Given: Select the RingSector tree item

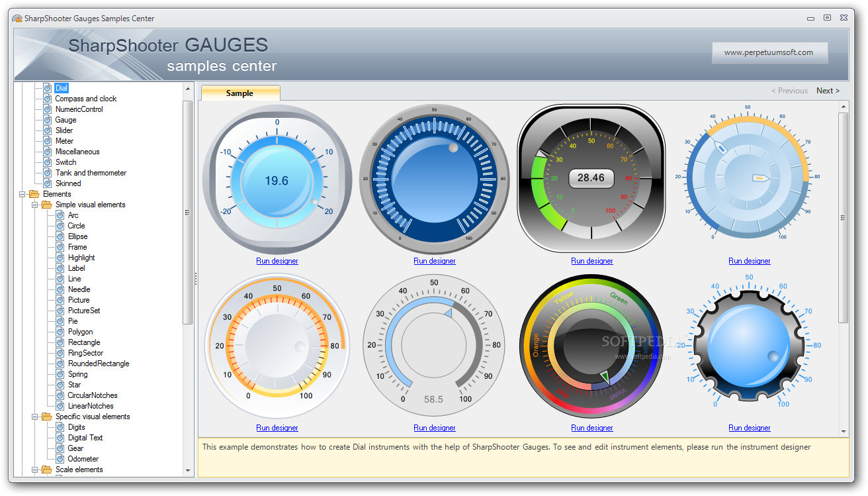Looking at the screenshot, I should pyautogui.click(x=85, y=353).
